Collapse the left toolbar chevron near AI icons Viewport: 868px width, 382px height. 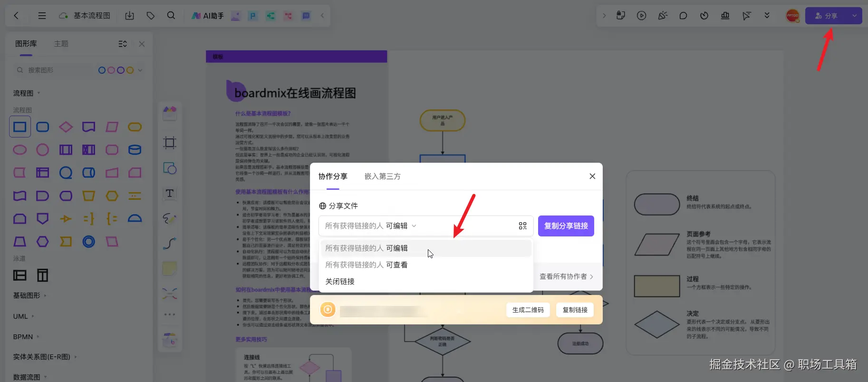(x=322, y=16)
